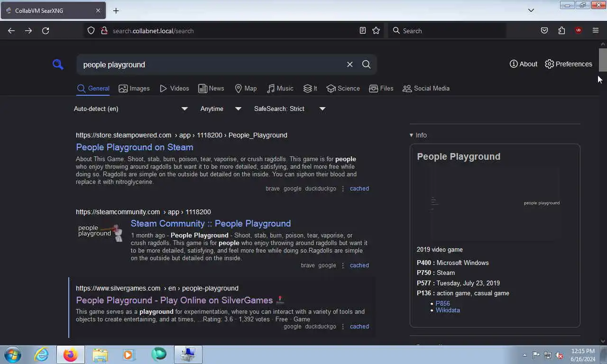
Task: Switch to the Music search tab
Action: click(280, 88)
